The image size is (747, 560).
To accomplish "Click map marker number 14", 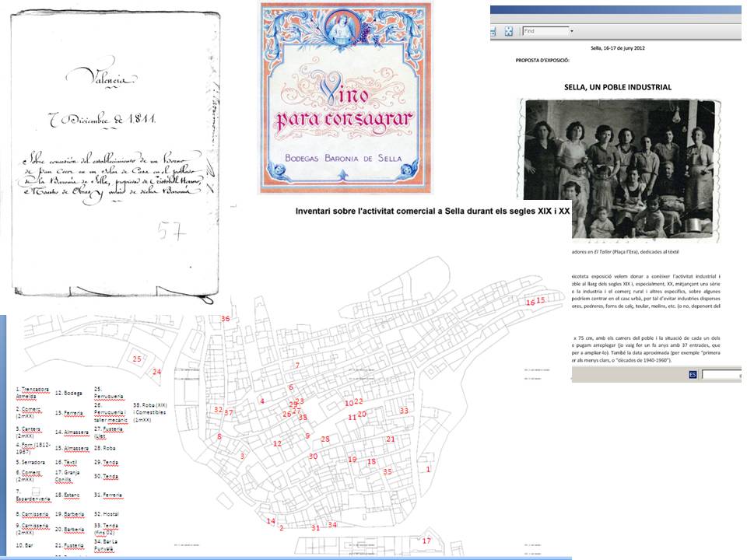I will point(271,521).
